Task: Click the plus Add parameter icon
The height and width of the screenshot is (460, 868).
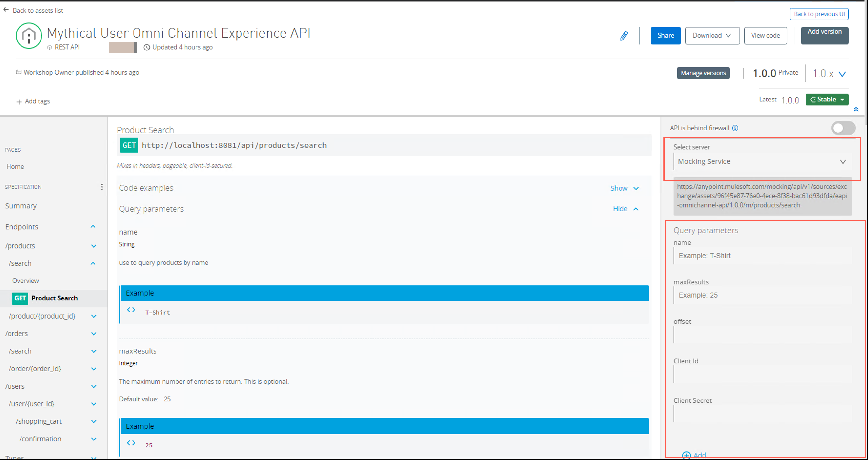Action: (x=686, y=455)
